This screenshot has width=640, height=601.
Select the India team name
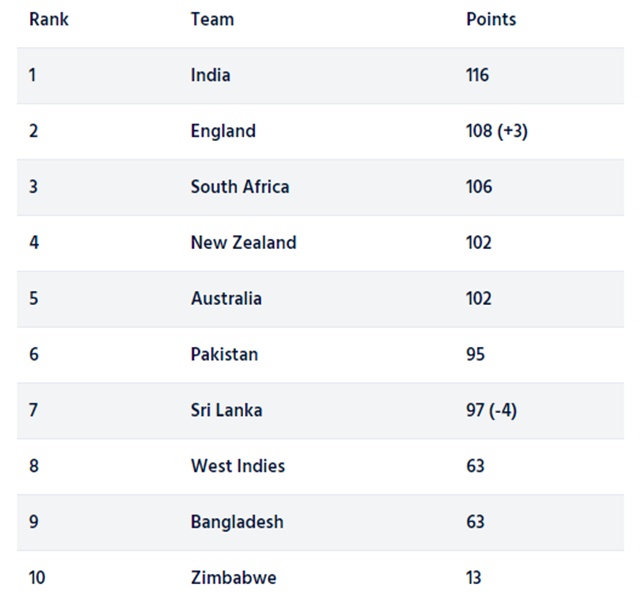pyautogui.click(x=210, y=75)
